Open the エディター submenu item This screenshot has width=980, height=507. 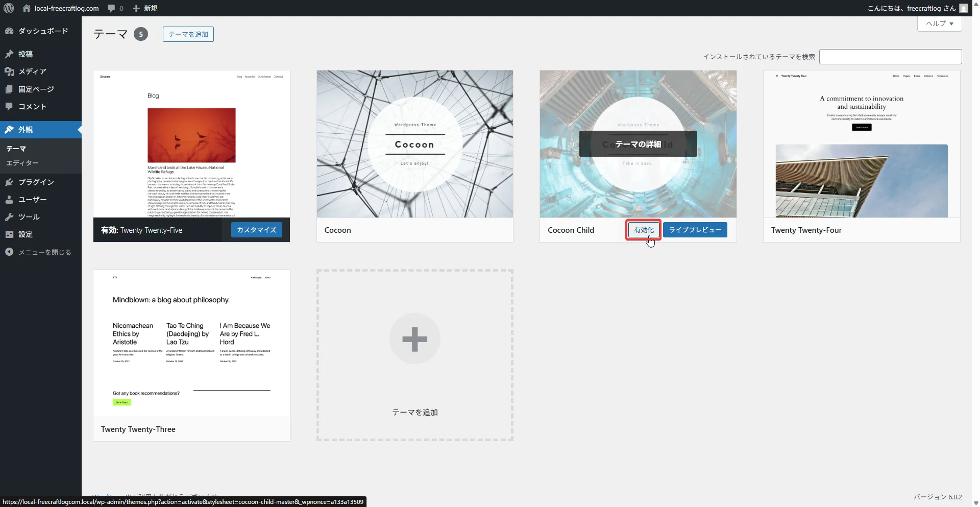[22, 163]
